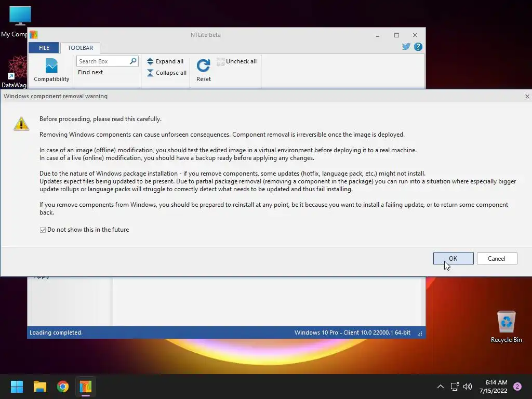Maximize the NTLite beta window
532x399 pixels.
tap(396, 35)
